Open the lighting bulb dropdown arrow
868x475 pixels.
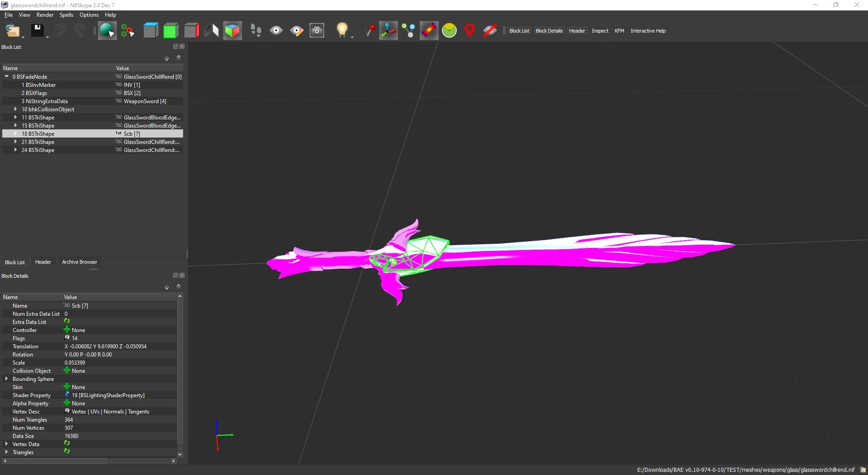352,37
